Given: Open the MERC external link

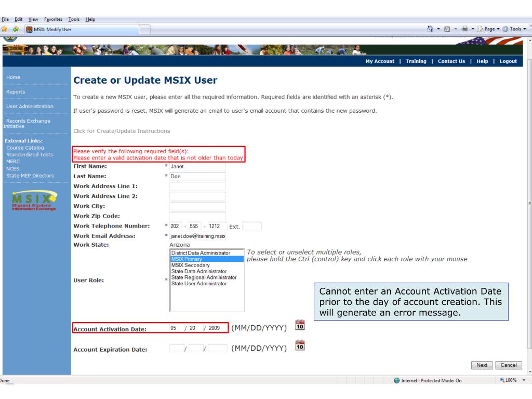Looking at the screenshot, I should click(x=13, y=162).
